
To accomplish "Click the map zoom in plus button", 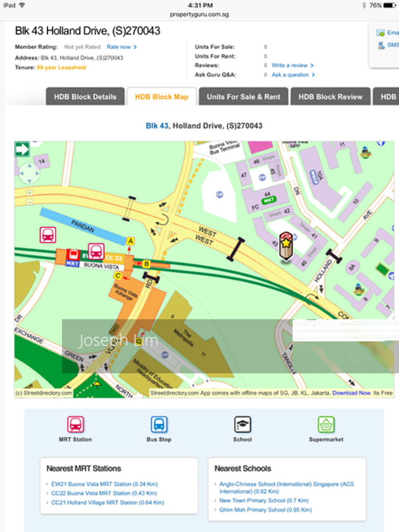I will coord(29,193).
